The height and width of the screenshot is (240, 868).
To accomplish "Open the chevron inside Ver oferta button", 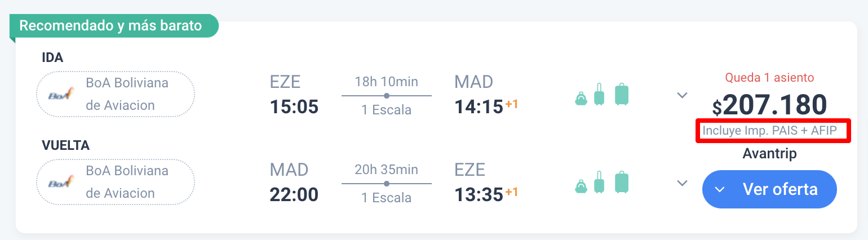I will coord(719,190).
